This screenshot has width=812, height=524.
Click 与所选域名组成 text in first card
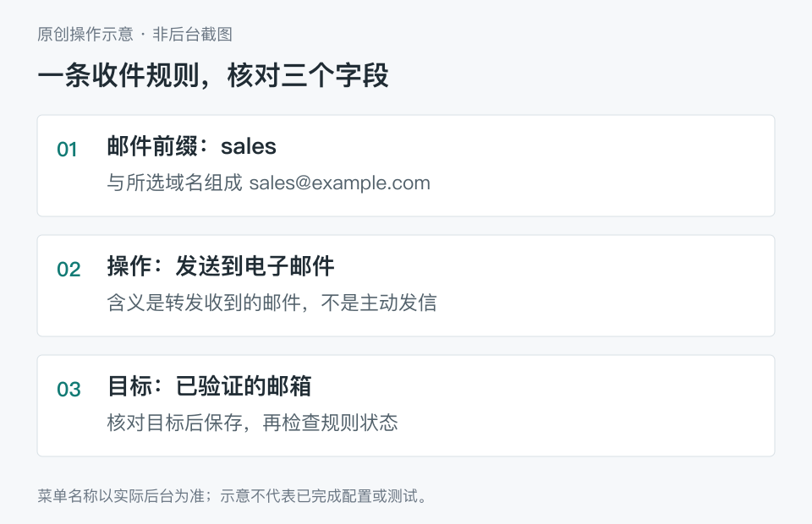[174, 183]
